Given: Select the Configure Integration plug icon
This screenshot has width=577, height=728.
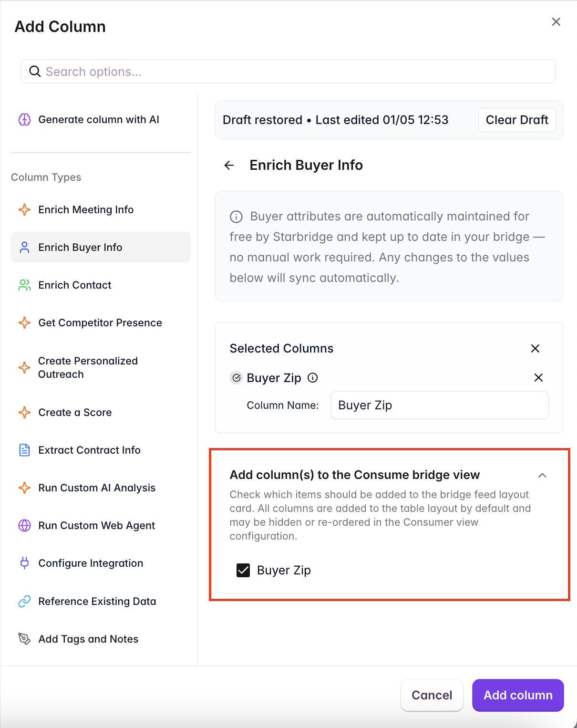Looking at the screenshot, I should click(x=24, y=563).
